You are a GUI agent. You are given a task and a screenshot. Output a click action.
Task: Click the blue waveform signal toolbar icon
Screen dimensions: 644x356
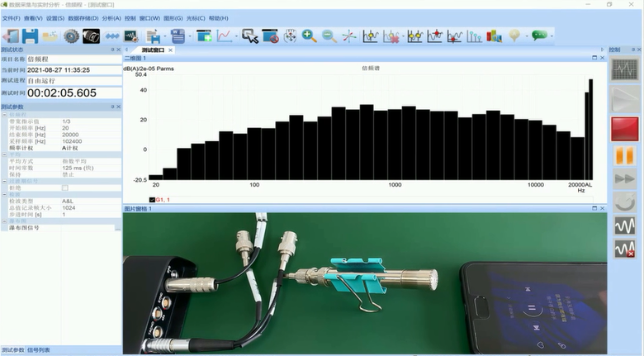(111, 36)
